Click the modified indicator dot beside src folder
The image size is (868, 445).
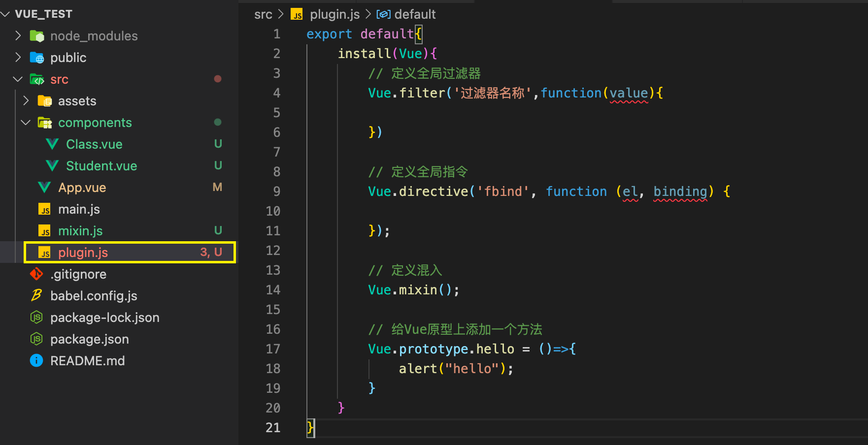(218, 79)
